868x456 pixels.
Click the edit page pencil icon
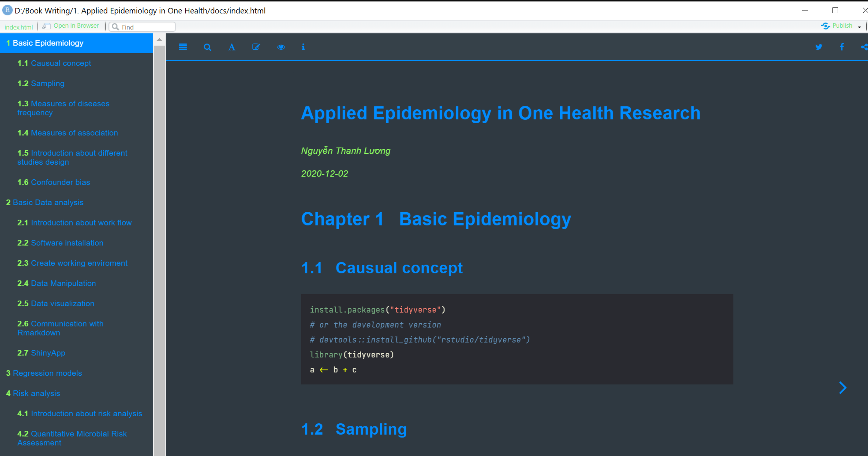pyautogui.click(x=256, y=47)
